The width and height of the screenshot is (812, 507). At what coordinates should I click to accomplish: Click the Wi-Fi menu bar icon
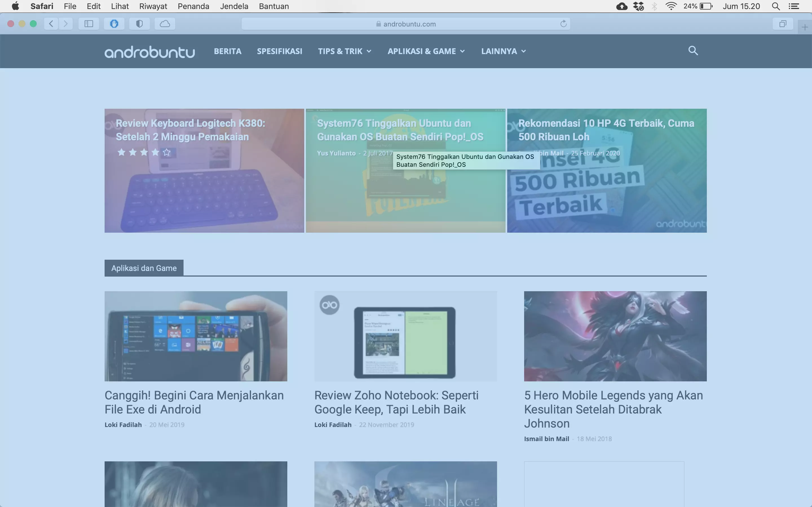click(x=671, y=6)
